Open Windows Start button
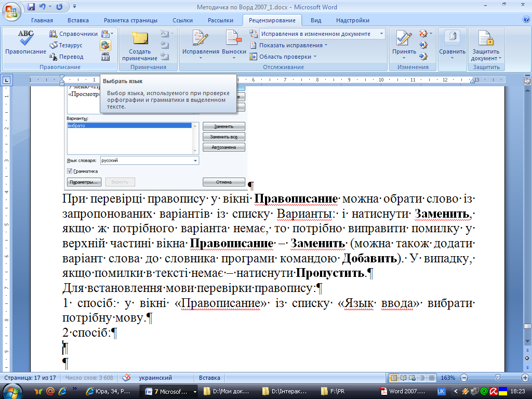Image resolution: width=532 pixels, height=399 pixels. click(x=12, y=391)
